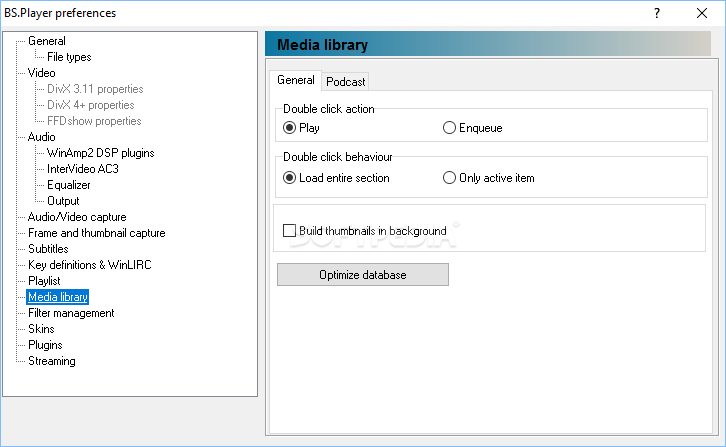This screenshot has height=447, width=726.
Task: Select DivX 4+ properties entry
Action: pos(90,105)
